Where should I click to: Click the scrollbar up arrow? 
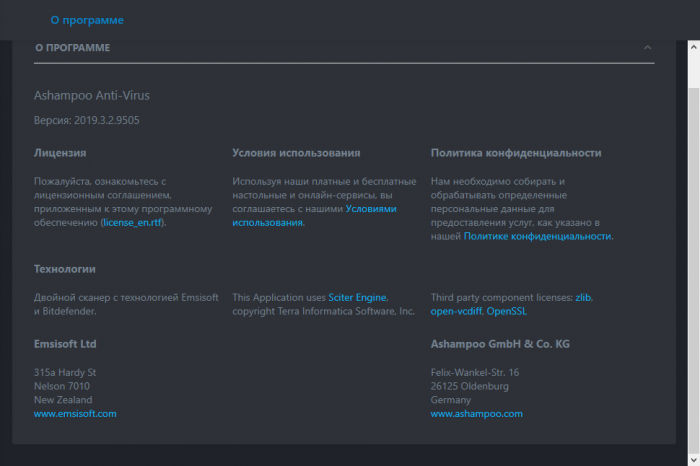pyautogui.click(x=693, y=47)
